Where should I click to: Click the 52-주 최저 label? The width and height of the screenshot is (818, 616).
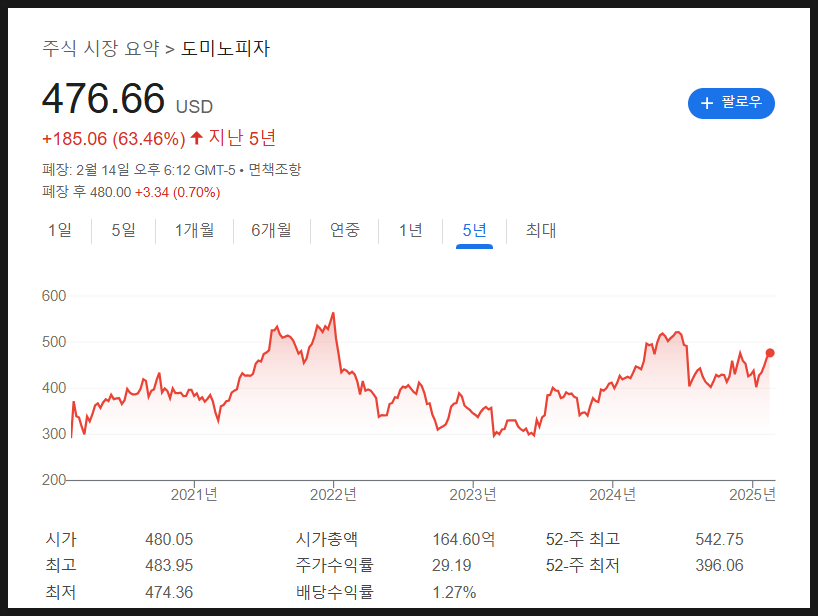[x=583, y=565]
